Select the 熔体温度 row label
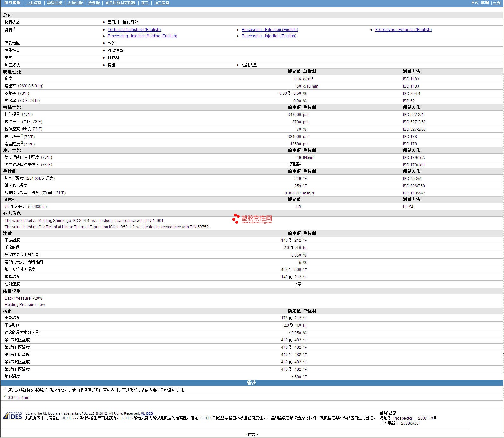The width and height of the screenshot is (504, 438). tap(12, 376)
